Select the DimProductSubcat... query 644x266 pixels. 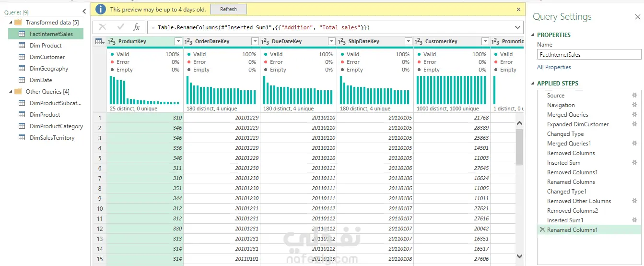pyautogui.click(x=56, y=103)
